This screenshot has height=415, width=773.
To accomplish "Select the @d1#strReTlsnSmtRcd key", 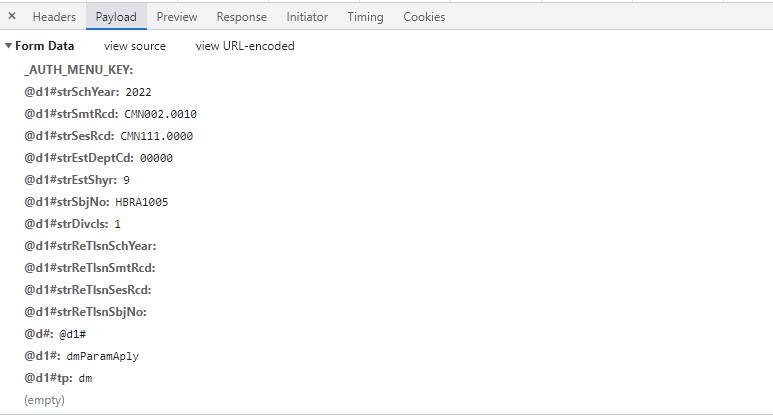I will tap(90, 268).
